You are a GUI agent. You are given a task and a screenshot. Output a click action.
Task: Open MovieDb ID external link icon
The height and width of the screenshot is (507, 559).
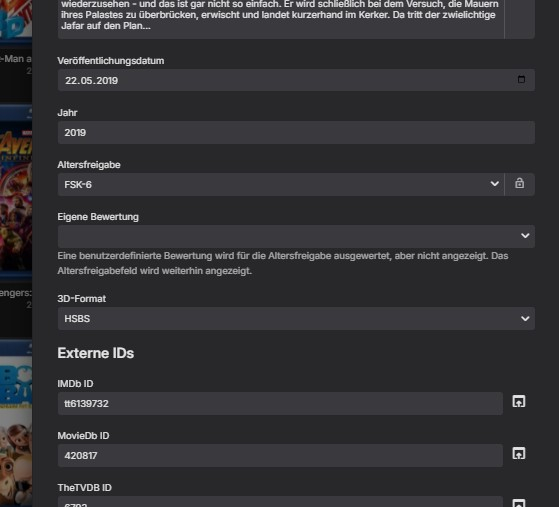(x=518, y=454)
